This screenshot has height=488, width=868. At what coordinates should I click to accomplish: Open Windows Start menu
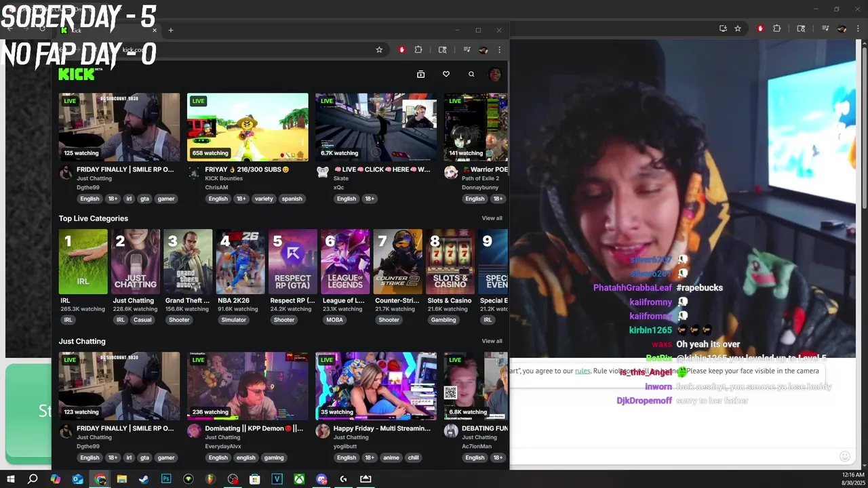(x=10, y=479)
